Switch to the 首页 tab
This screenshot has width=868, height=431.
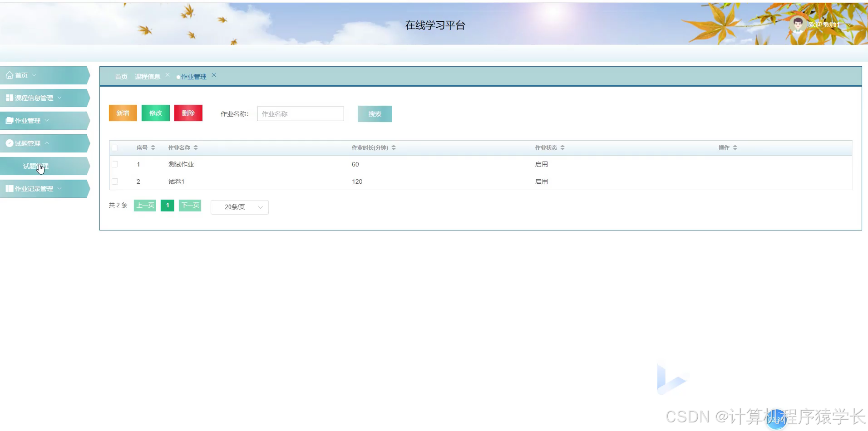120,76
